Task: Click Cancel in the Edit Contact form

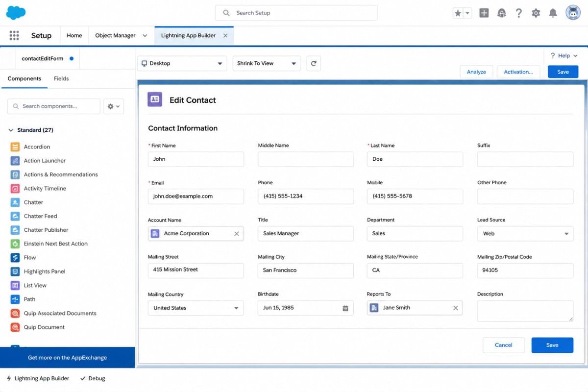Action: (503, 345)
